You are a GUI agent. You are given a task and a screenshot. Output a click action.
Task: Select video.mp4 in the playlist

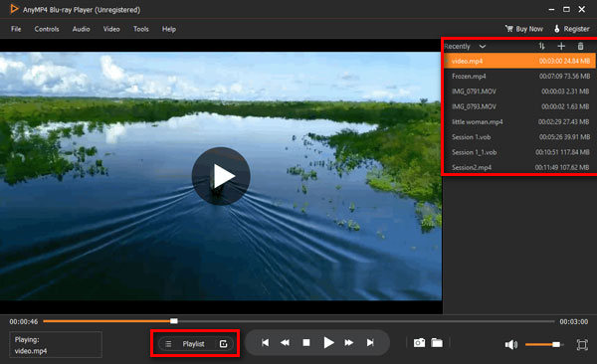coord(519,61)
